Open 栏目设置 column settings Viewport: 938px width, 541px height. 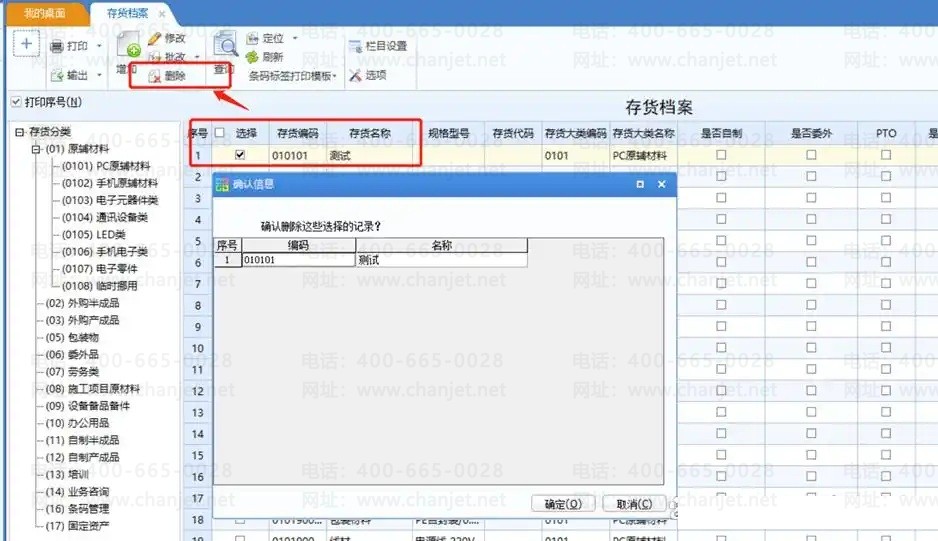[x=378, y=46]
